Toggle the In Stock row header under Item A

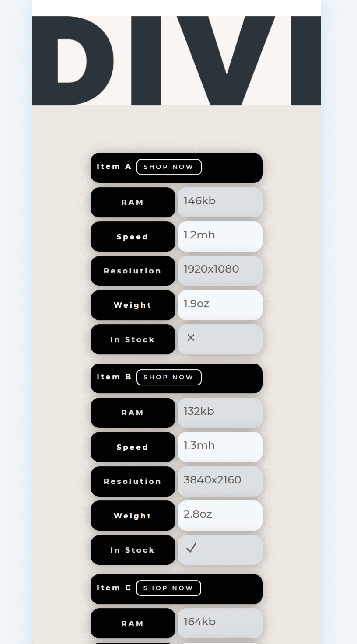click(x=133, y=339)
